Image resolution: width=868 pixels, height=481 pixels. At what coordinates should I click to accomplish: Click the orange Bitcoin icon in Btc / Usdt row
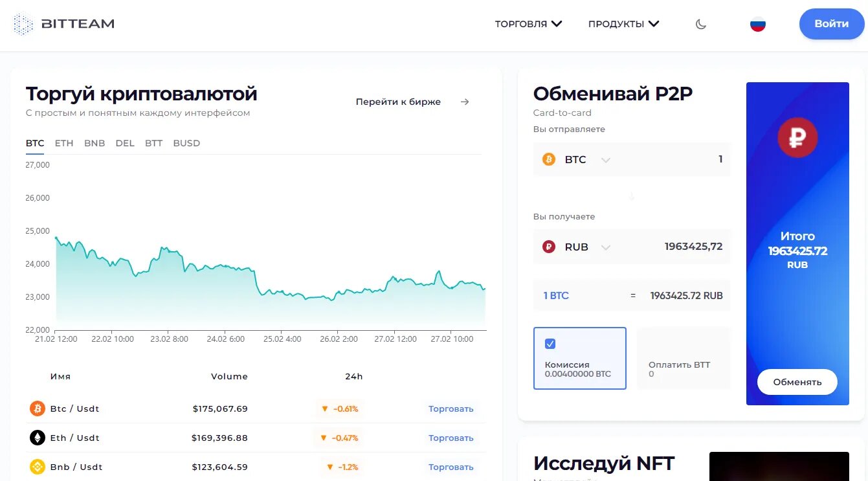point(38,408)
